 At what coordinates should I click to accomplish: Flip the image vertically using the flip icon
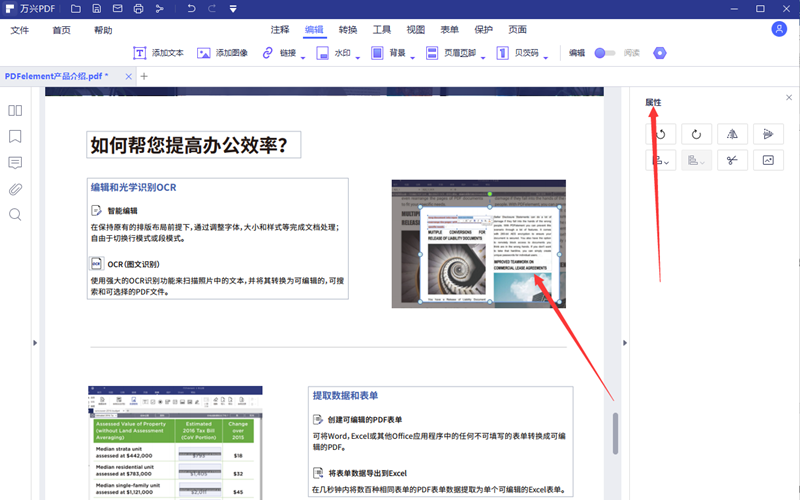[x=768, y=134]
